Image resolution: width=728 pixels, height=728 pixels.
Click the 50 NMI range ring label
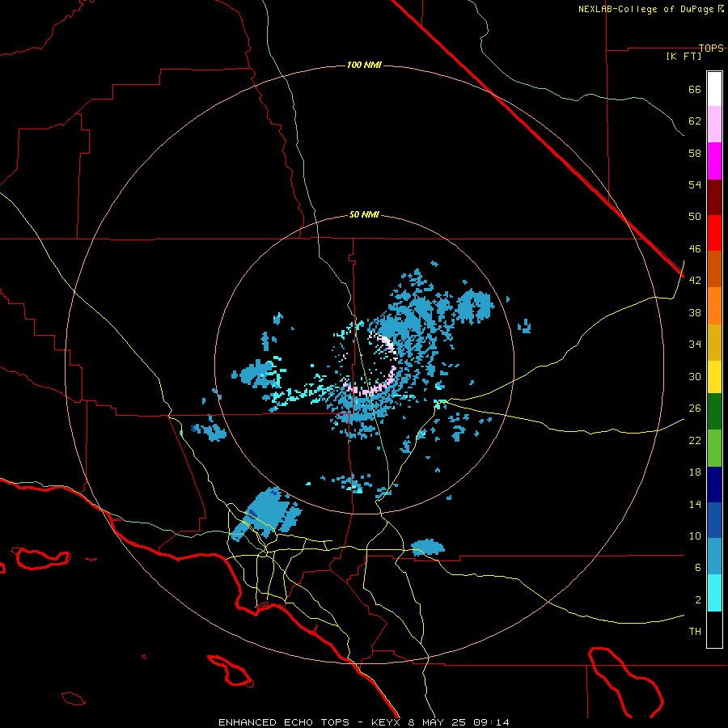click(364, 214)
